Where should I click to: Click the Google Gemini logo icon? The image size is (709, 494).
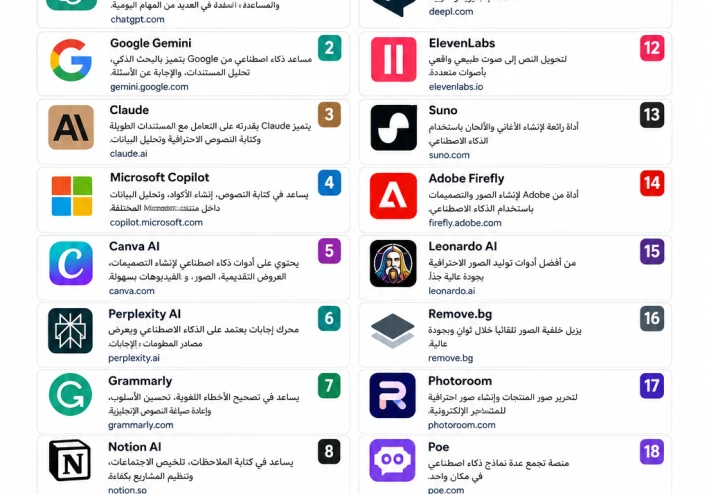coord(71,60)
